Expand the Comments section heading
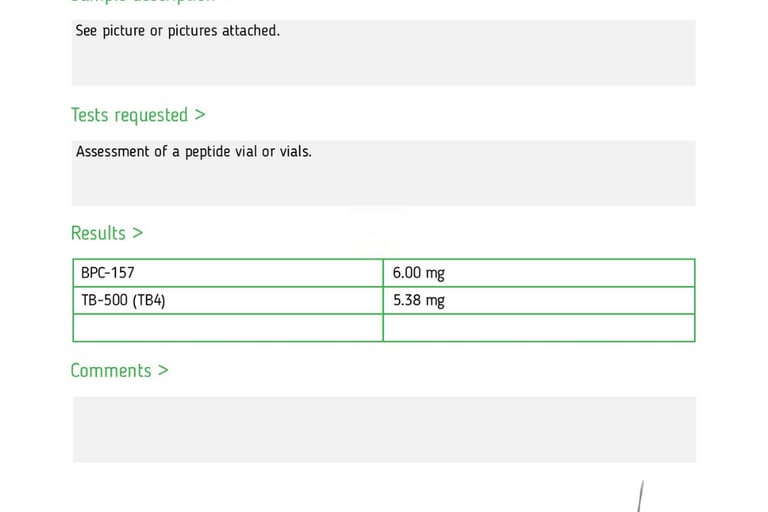Viewport: 768px width, 512px height. point(119,370)
